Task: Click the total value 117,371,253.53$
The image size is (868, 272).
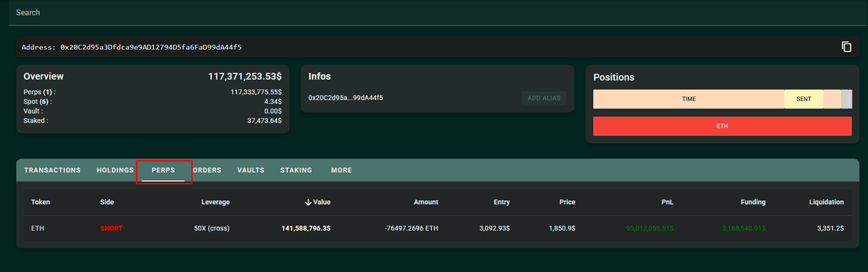Action: [245, 76]
